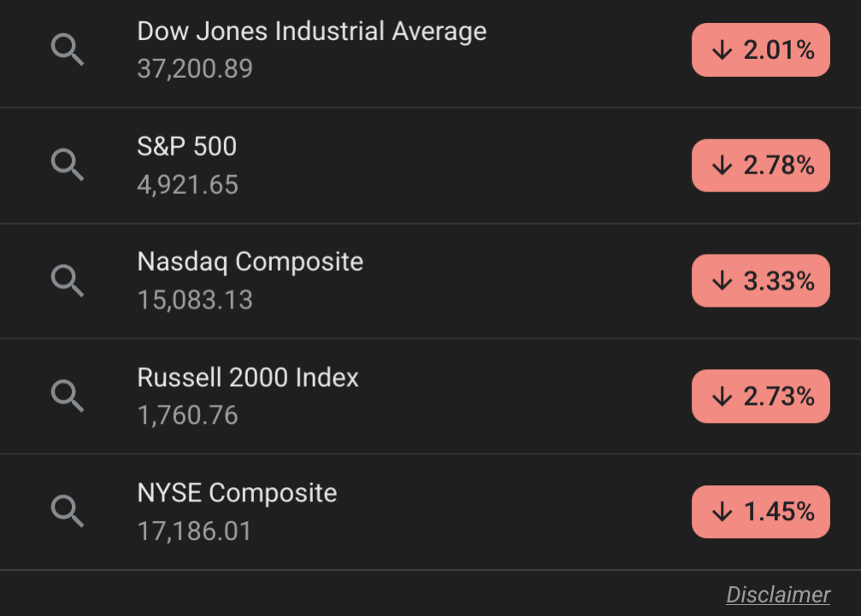This screenshot has height=616, width=861.
Task: Open Dow Jones Industrial Average title
Action: coord(312,32)
